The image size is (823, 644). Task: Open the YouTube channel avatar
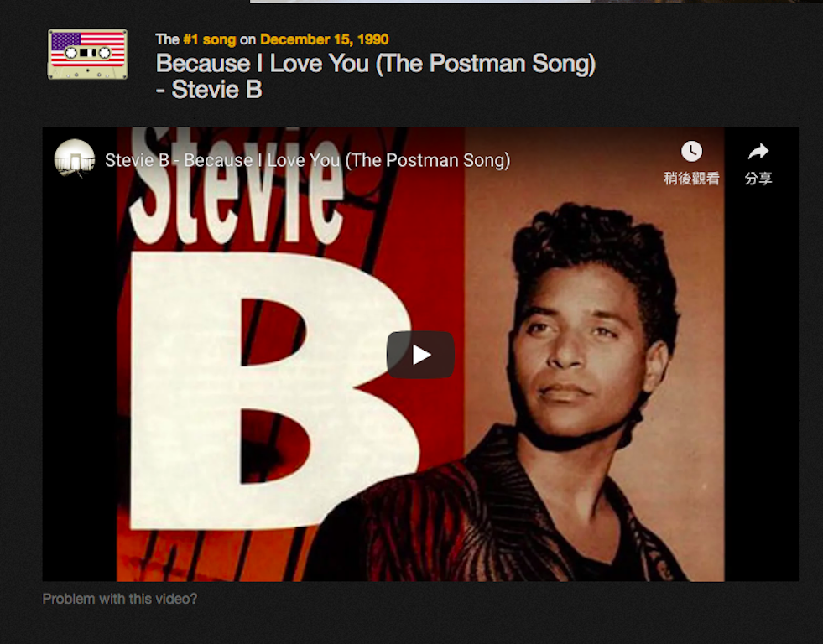tap(75, 159)
